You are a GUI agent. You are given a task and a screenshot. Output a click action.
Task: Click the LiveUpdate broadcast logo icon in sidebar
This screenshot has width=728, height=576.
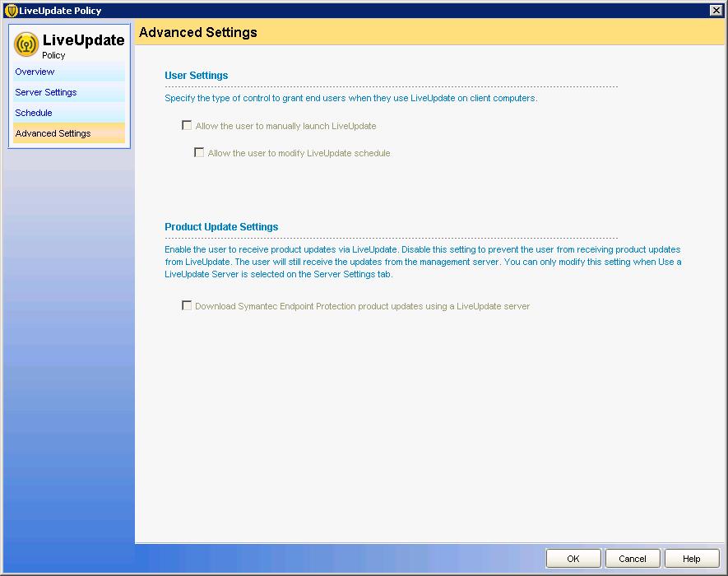pos(26,44)
